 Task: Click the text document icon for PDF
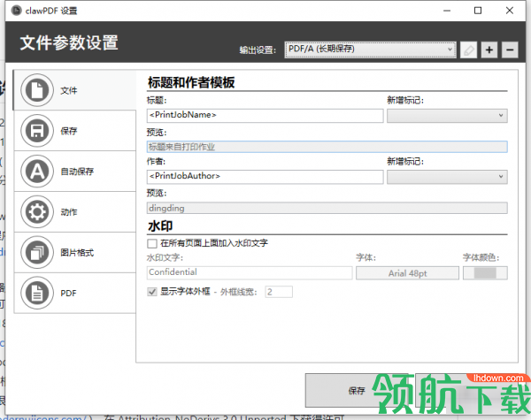tap(37, 293)
